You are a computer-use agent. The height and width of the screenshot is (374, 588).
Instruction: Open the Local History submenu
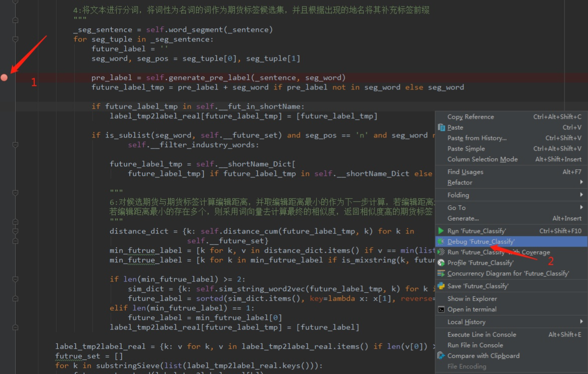(466, 322)
